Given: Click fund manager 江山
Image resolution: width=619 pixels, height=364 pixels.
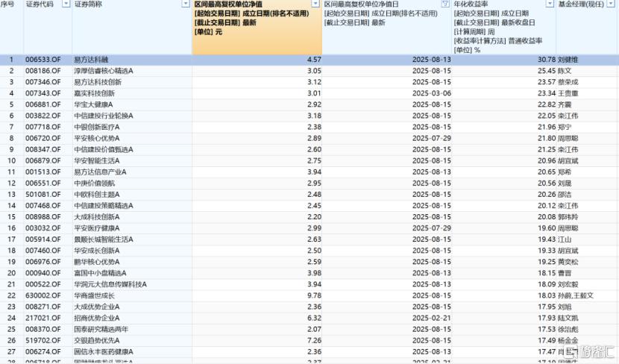Looking at the screenshot, I should click(x=565, y=239).
